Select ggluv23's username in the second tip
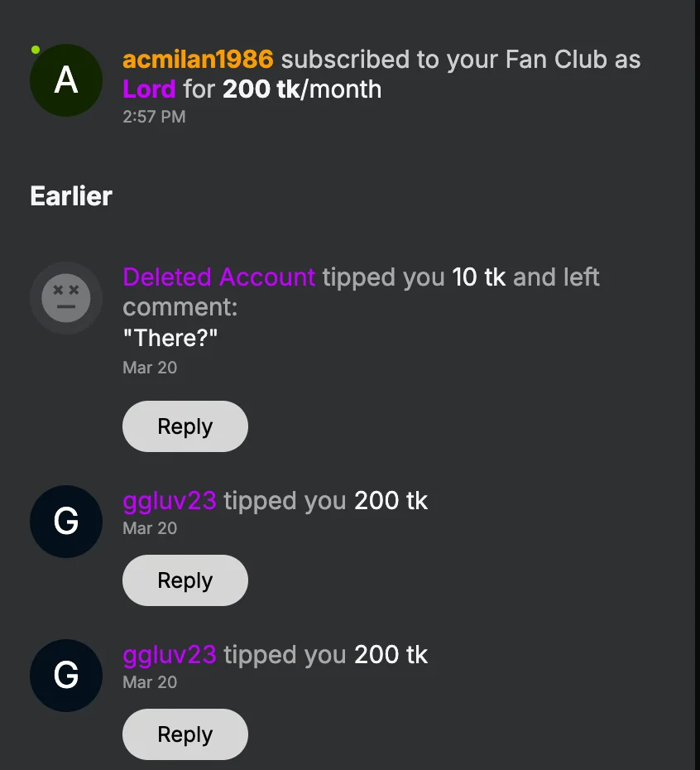 [170, 654]
